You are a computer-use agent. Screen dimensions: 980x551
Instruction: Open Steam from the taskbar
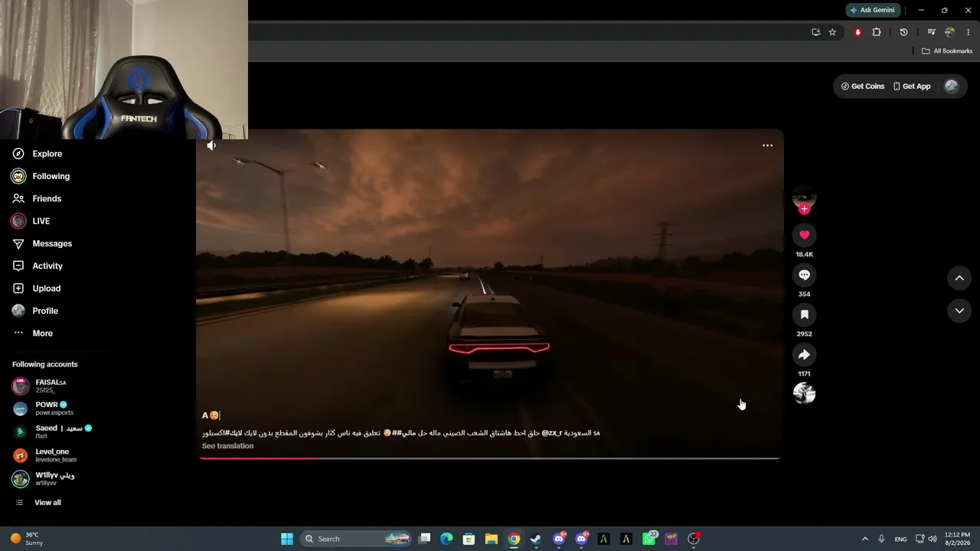pyautogui.click(x=536, y=539)
